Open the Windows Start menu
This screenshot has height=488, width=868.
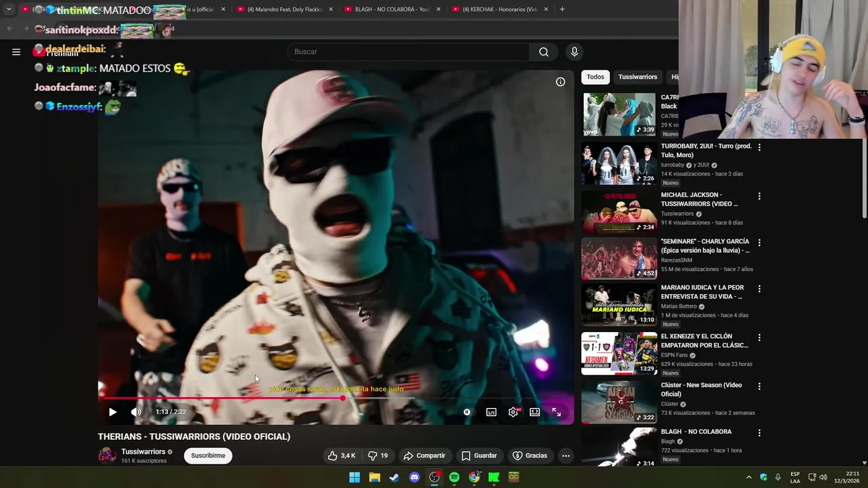coord(354,477)
